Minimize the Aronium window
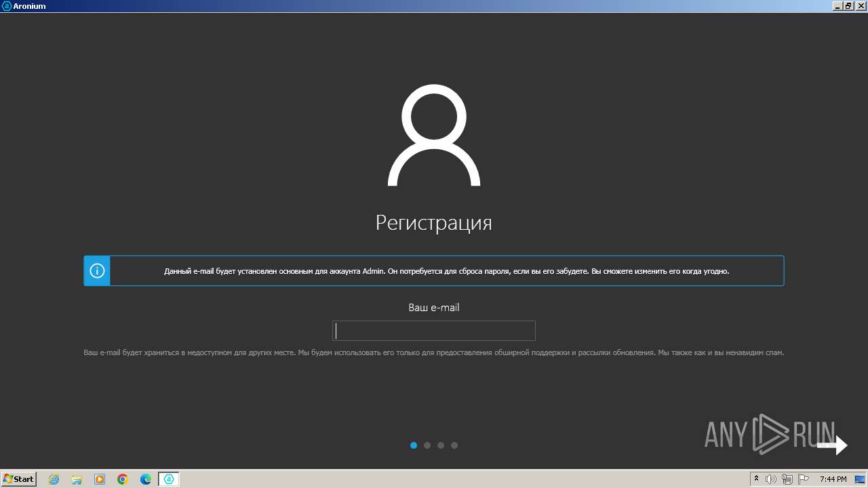The width and height of the screenshot is (868, 488). [x=837, y=6]
